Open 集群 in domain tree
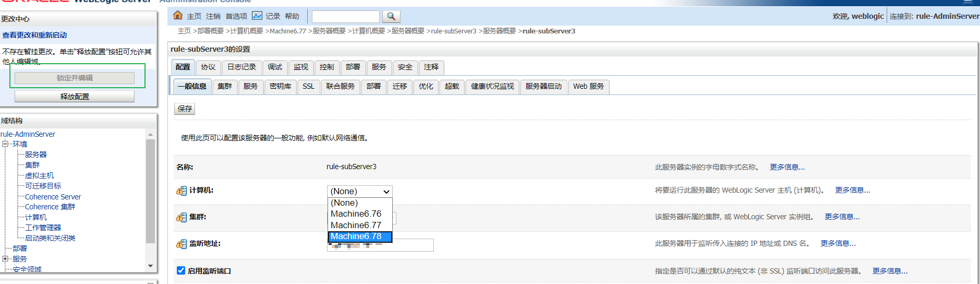This screenshot has width=980, height=284. pyautogui.click(x=32, y=165)
